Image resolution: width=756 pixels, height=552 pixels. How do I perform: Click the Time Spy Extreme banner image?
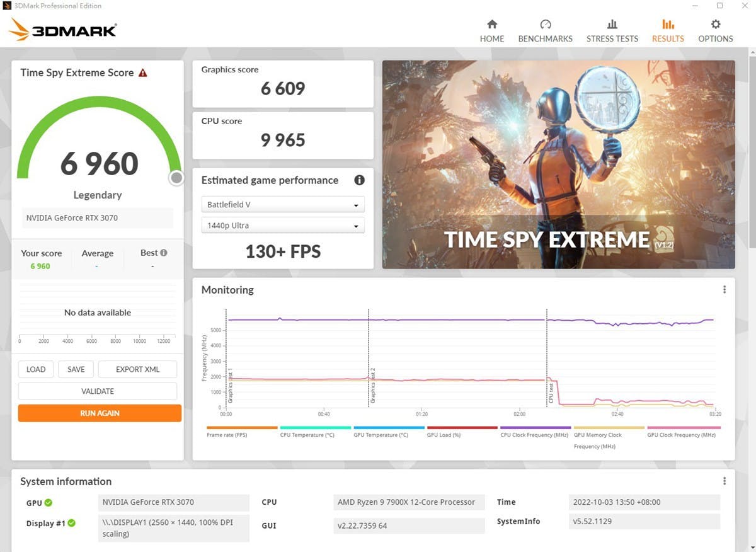pyautogui.click(x=558, y=164)
